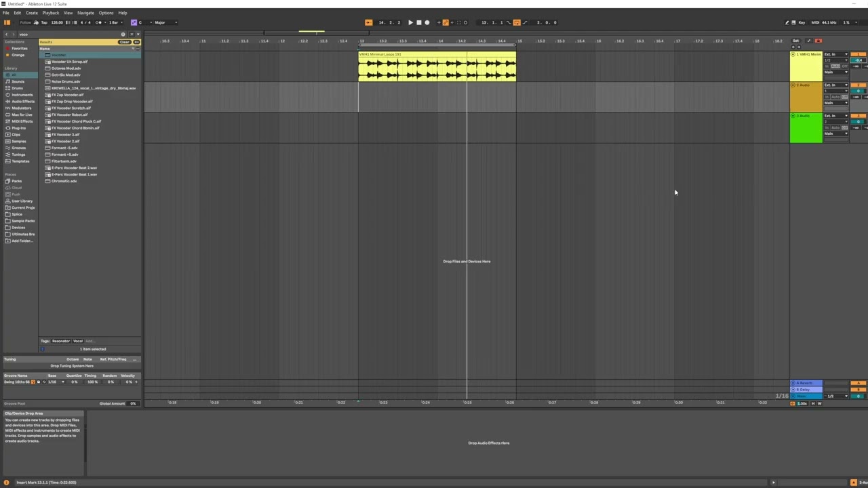
Task: Click the Play button in transport
Action: (x=410, y=22)
